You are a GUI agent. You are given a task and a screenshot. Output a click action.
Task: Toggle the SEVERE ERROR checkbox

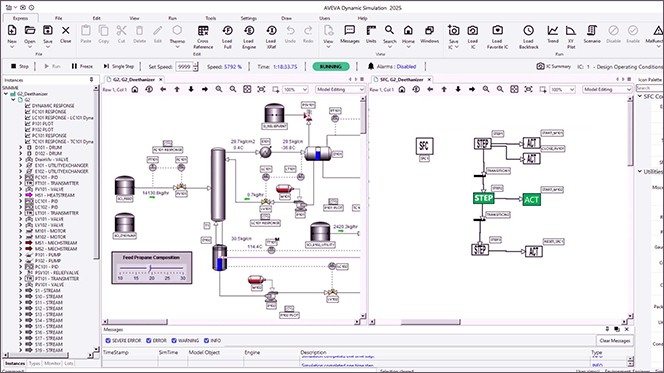108,340
